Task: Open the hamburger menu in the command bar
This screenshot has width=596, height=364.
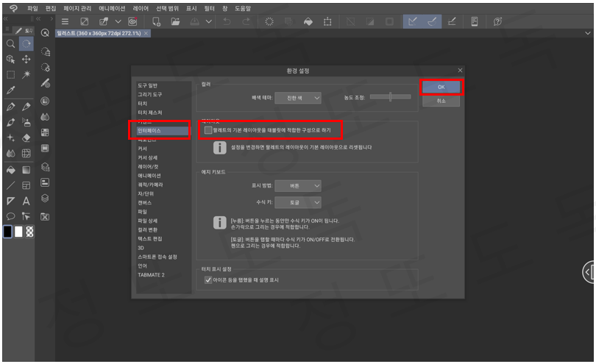Action: coord(65,21)
